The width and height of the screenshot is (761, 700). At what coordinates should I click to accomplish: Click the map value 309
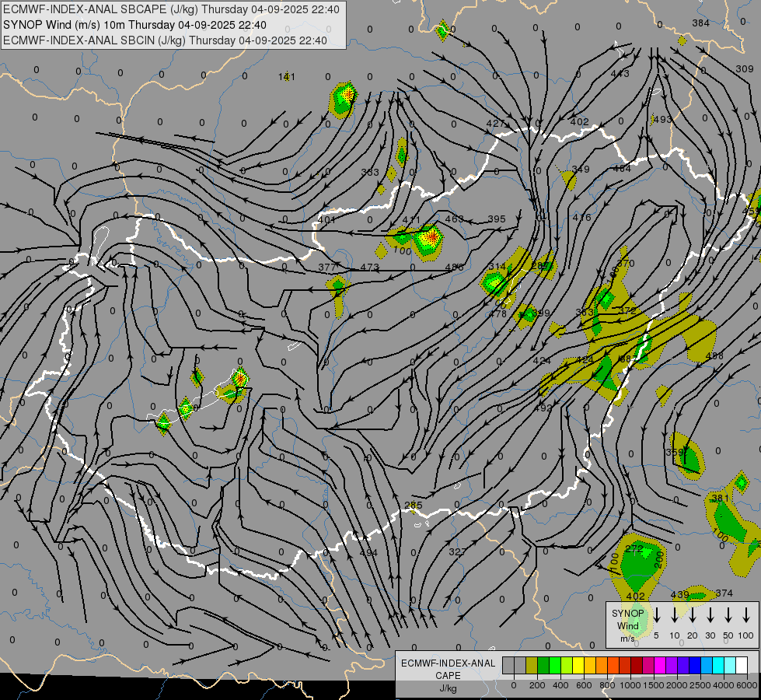[745, 69]
